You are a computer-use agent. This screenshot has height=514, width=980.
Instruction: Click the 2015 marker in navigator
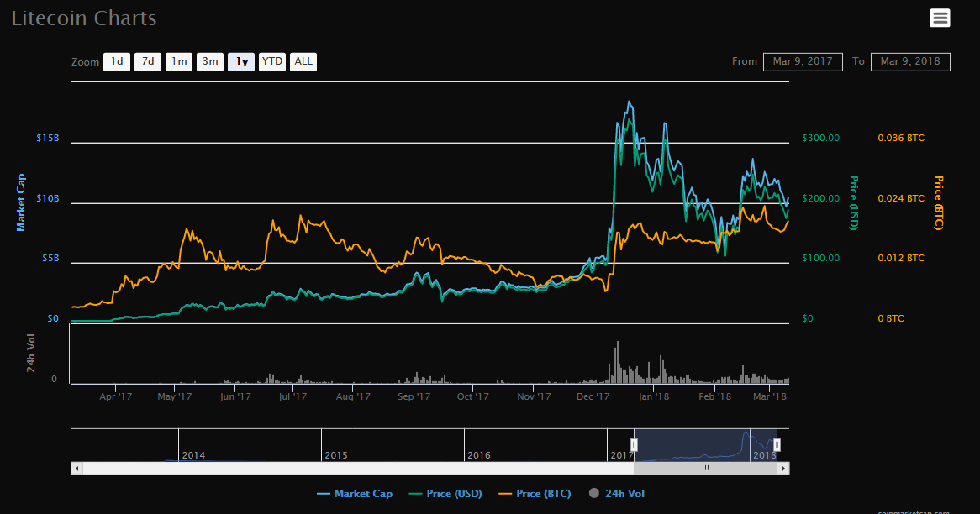coord(335,455)
